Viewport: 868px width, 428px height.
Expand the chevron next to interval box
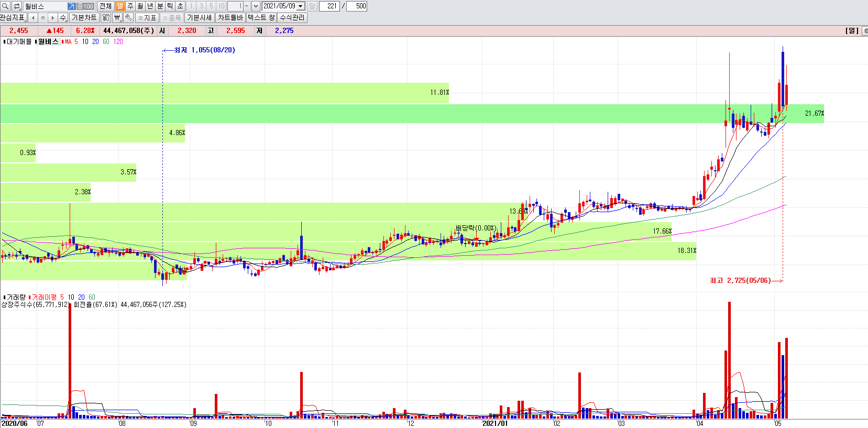pos(256,6)
